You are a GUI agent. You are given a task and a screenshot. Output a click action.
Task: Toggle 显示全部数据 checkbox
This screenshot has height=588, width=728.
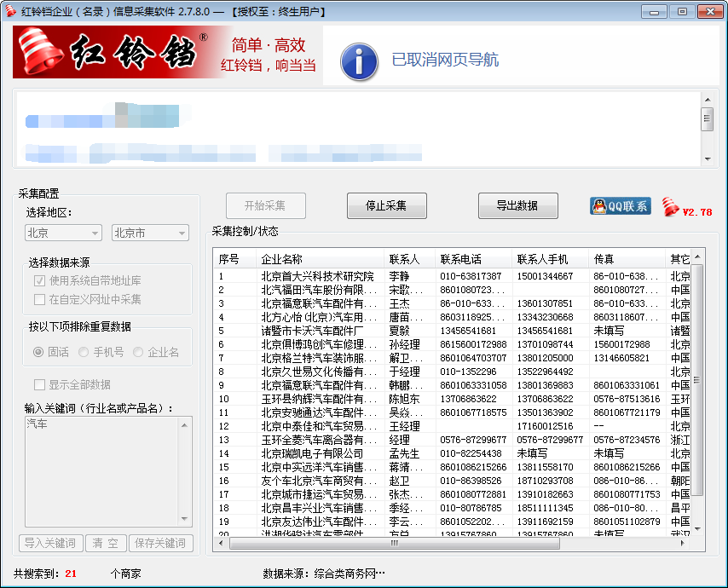point(39,384)
